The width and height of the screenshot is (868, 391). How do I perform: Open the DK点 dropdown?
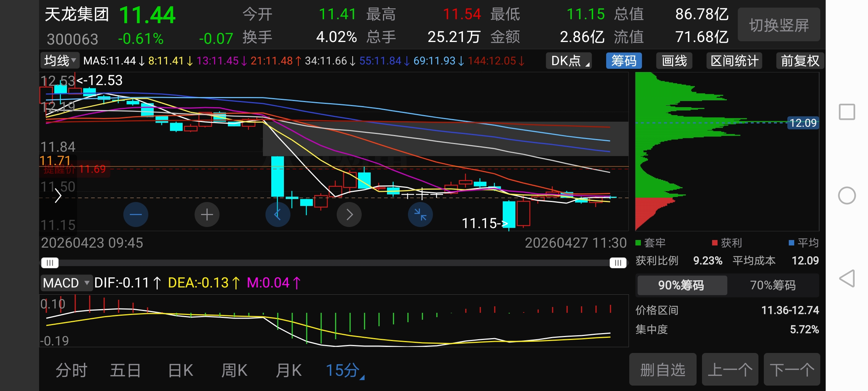pyautogui.click(x=569, y=61)
